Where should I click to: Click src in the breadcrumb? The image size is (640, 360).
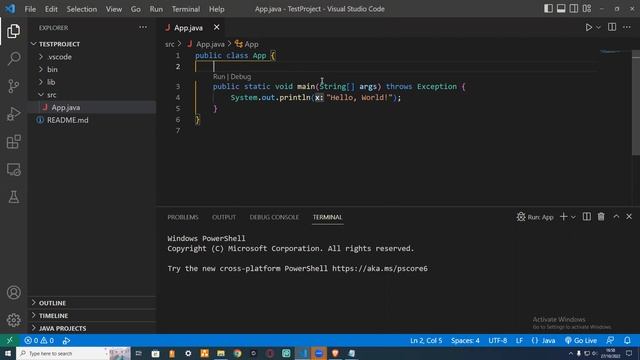pyautogui.click(x=170, y=44)
